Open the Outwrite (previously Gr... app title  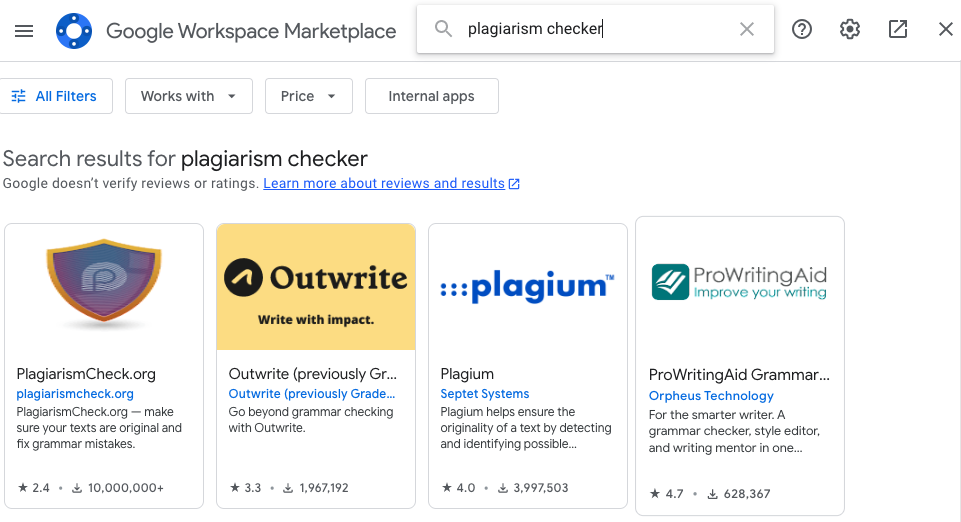[313, 374]
